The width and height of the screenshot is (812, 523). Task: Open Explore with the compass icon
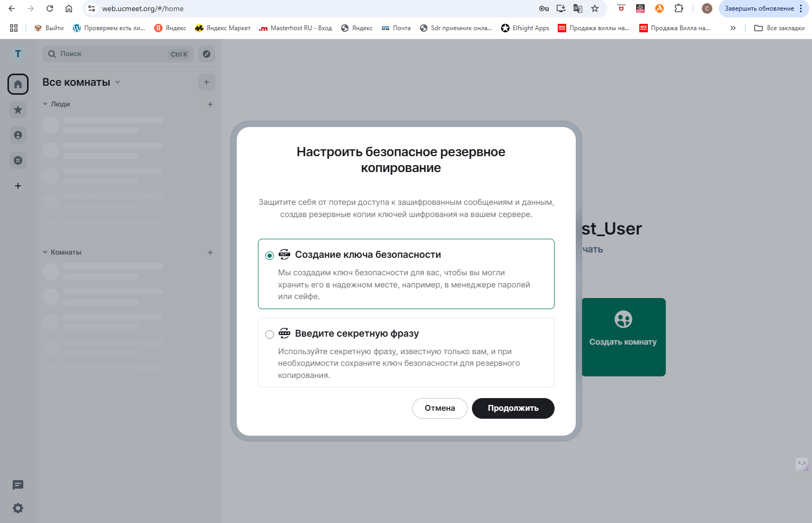[x=206, y=53]
